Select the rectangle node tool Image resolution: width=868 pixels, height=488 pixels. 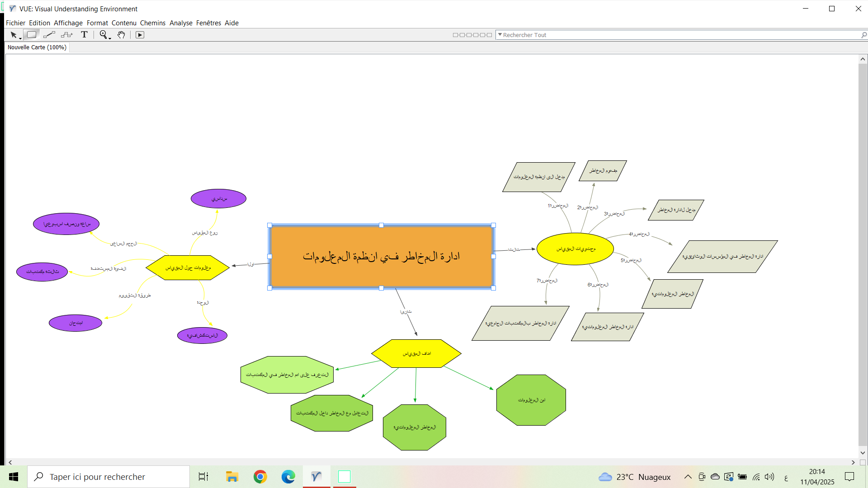(31, 35)
